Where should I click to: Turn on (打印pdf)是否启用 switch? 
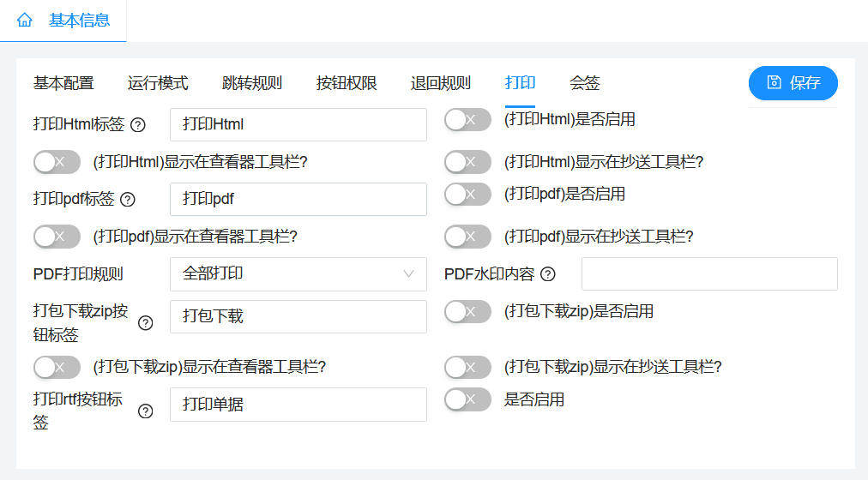tap(467, 194)
